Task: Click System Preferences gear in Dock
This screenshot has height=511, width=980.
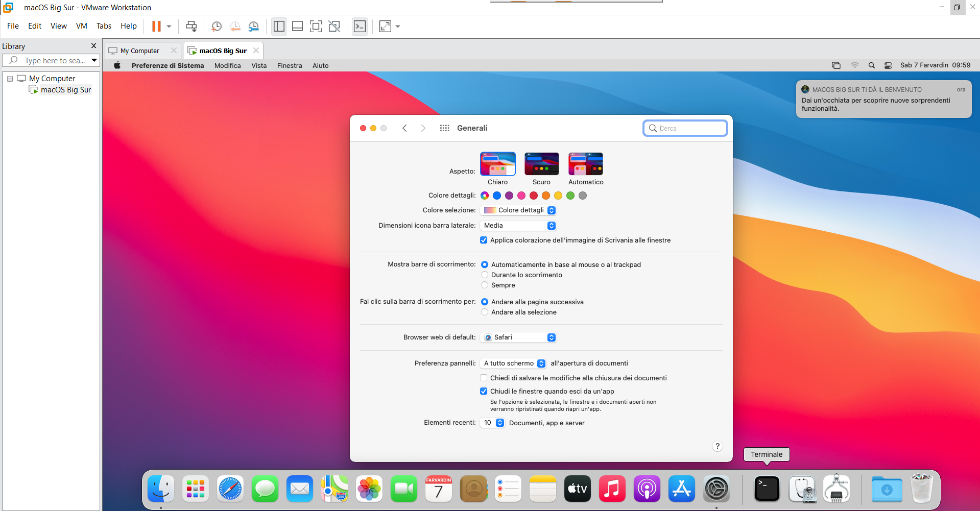Action: pyautogui.click(x=716, y=489)
